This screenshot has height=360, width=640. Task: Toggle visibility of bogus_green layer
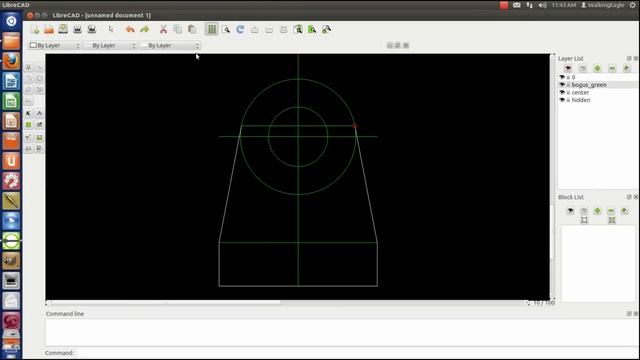562,85
